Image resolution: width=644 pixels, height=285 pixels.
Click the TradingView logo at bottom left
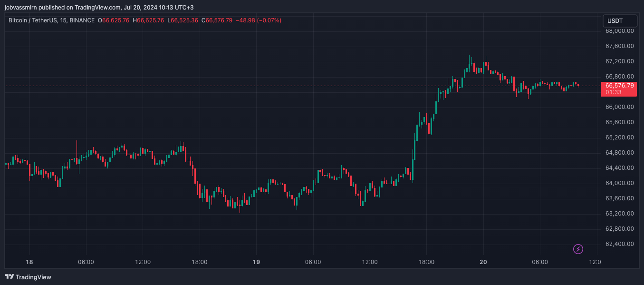(x=28, y=277)
